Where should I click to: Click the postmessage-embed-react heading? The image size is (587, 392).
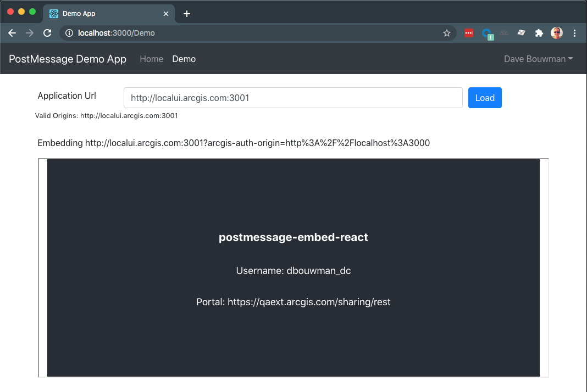click(x=293, y=237)
